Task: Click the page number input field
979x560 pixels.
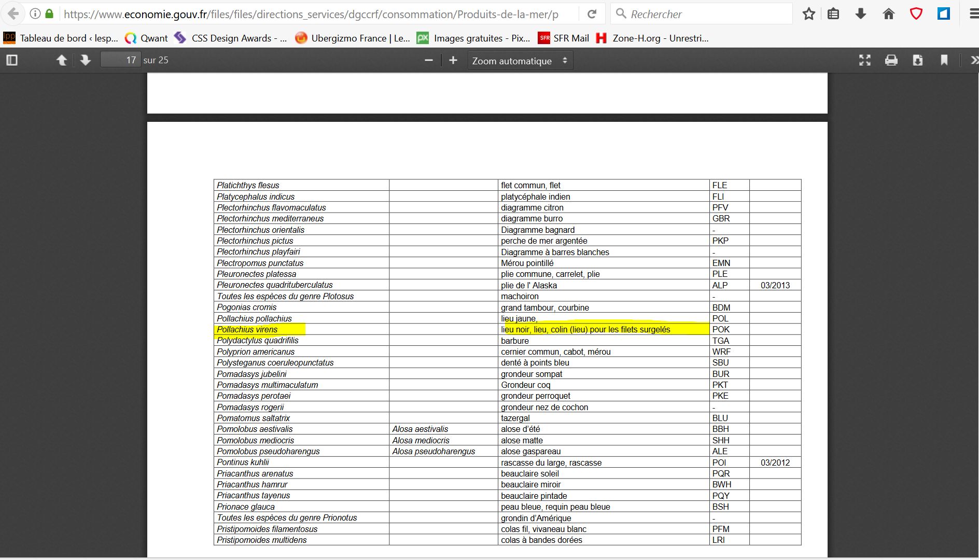Action: (x=120, y=60)
